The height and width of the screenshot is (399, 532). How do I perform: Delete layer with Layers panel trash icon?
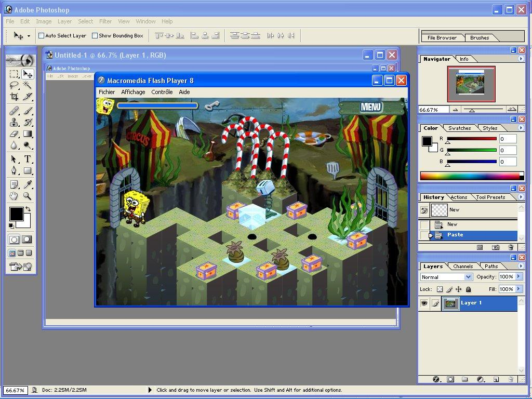coord(511,379)
